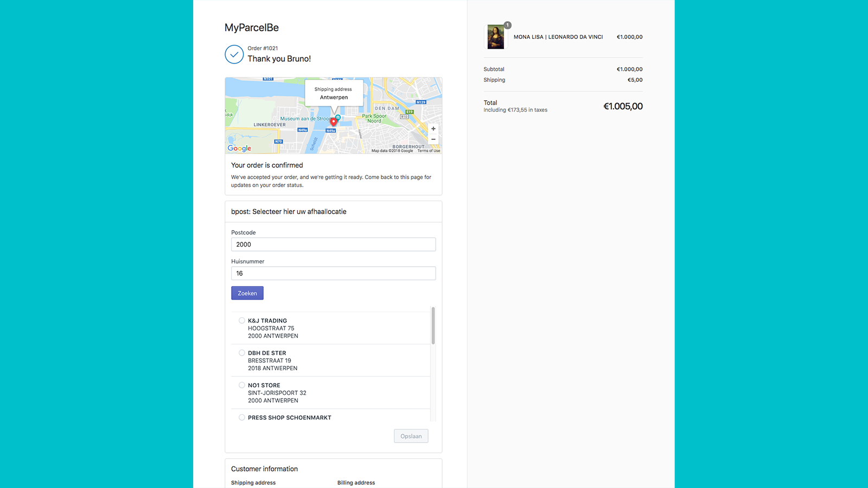
Task: Click the Google logo on the map
Action: [x=239, y=148]
